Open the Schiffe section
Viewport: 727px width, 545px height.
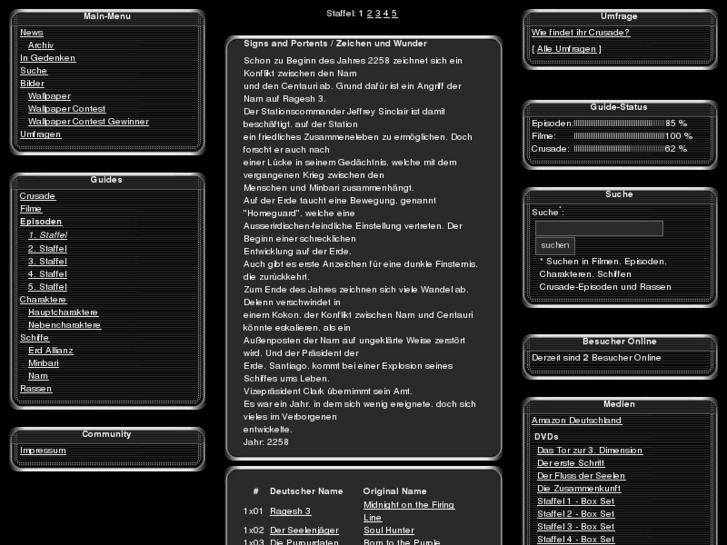click(35, 338)
